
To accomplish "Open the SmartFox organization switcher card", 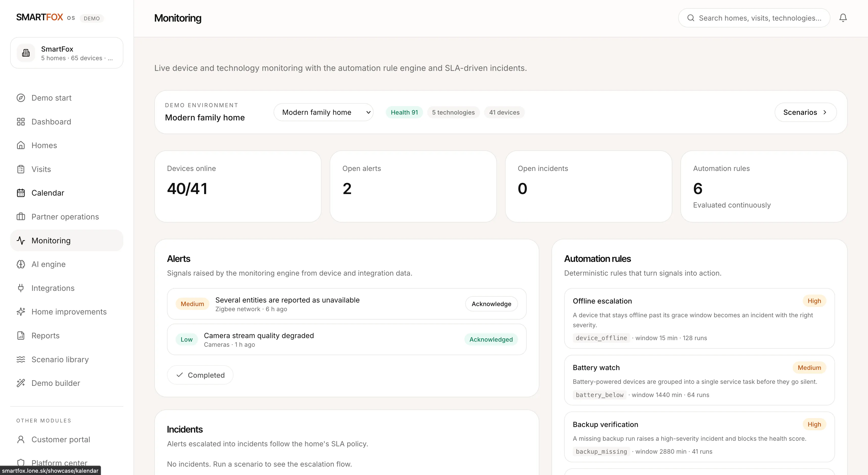I will point(67,53).
